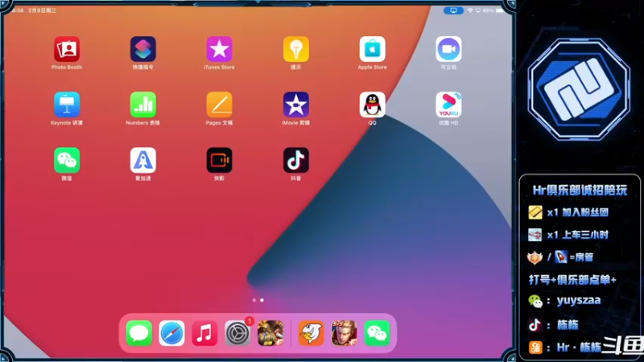Image resolution: width=644 pixels, height=362 pixels.
Task: Click the x1 加入粉丝团 line
Action: pyautogui.click(x=568, y=212)
